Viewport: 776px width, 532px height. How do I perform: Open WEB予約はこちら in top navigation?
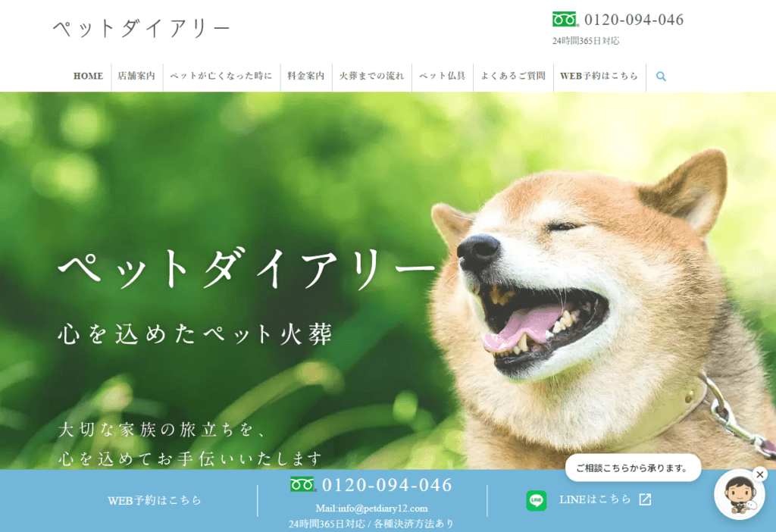599,77
